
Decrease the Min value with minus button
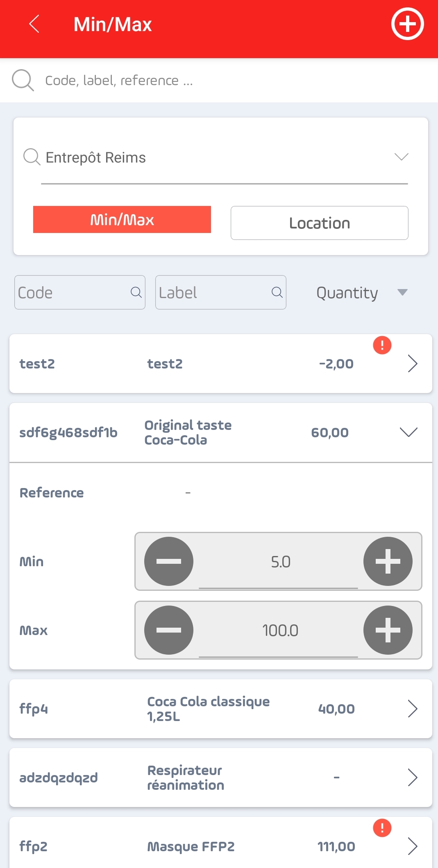(x=168, y=561)
